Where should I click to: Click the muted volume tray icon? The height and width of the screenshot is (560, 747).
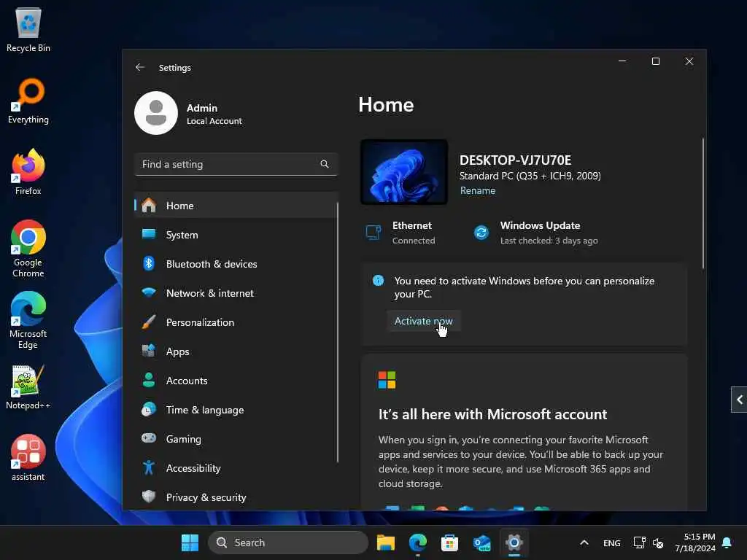point(658,542)
